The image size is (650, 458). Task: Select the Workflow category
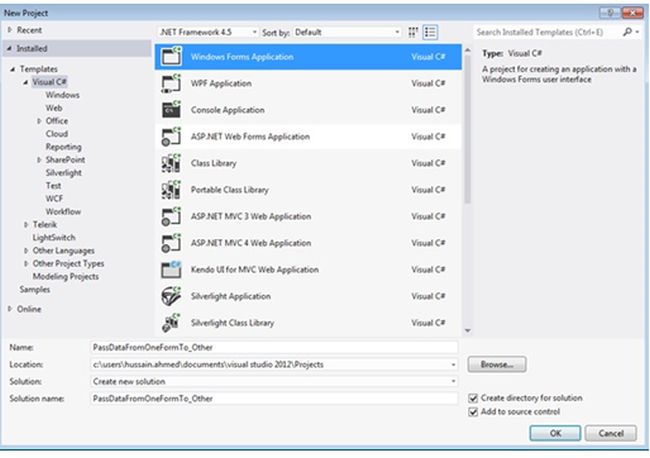(63, 211)
